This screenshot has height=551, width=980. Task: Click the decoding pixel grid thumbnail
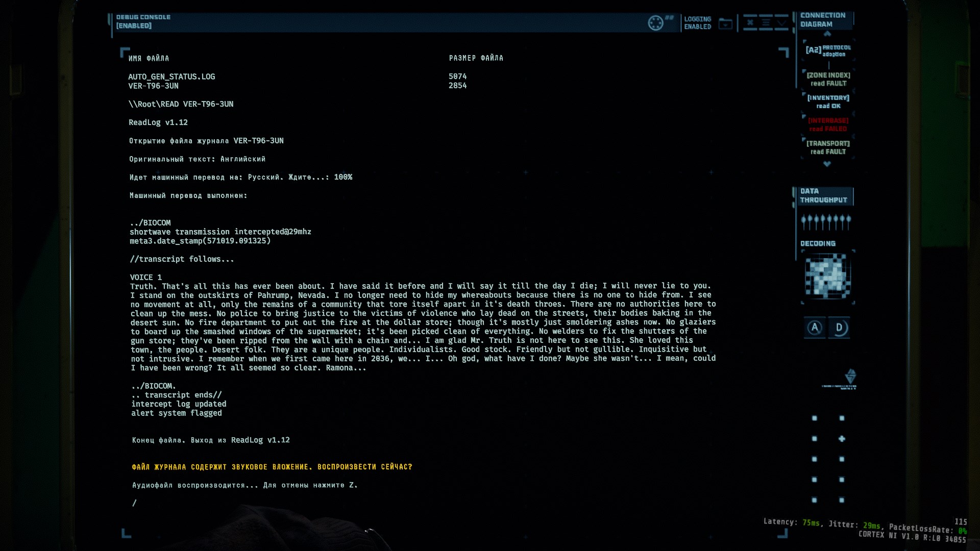click(x=827, y=277)
